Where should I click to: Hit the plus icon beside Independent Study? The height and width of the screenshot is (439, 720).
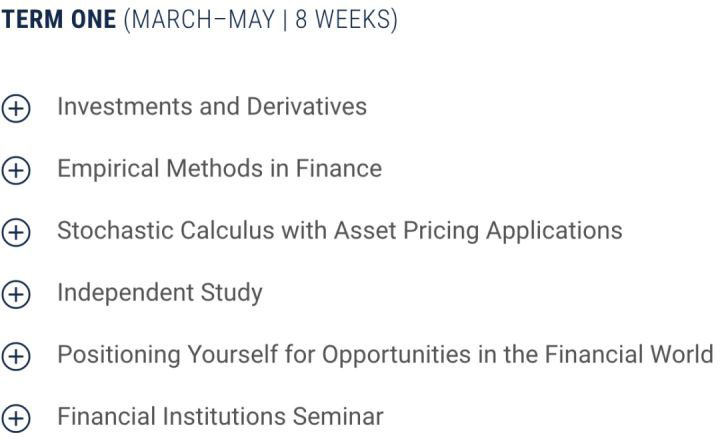pyautogui.click(x=15, y=294)
